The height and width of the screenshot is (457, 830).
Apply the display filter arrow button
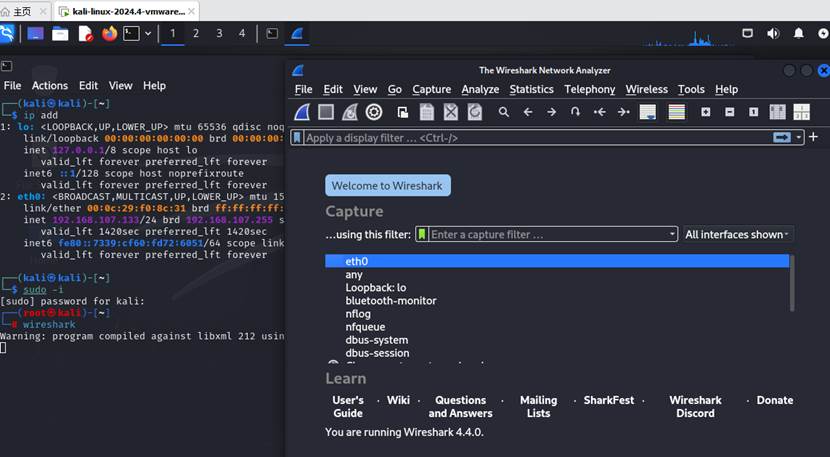782,138
